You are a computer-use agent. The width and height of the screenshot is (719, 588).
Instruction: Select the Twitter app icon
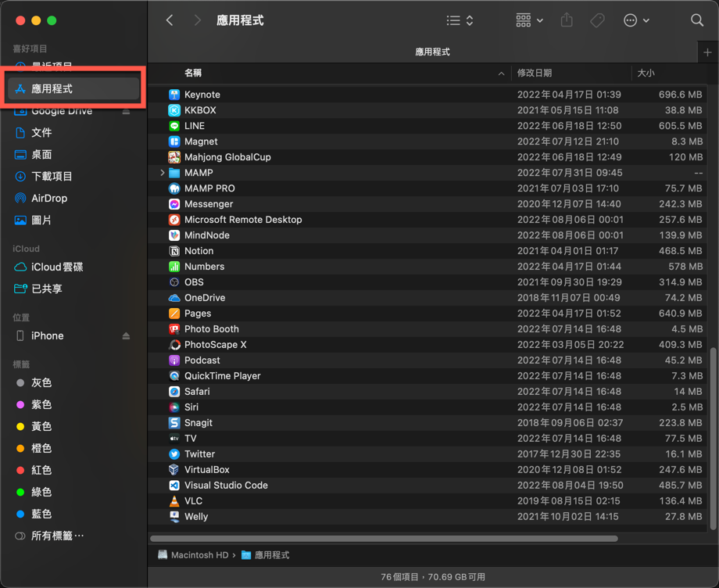[173, 454]
